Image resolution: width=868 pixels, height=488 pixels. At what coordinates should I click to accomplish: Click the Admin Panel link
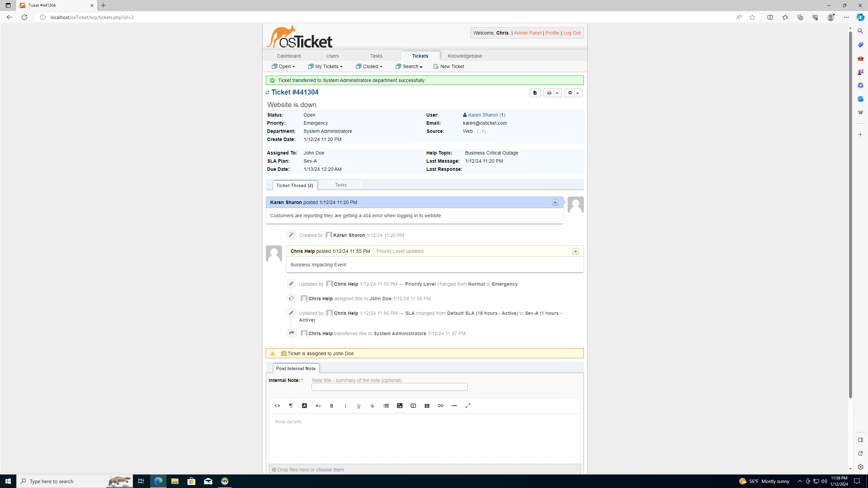click(527, 33)
